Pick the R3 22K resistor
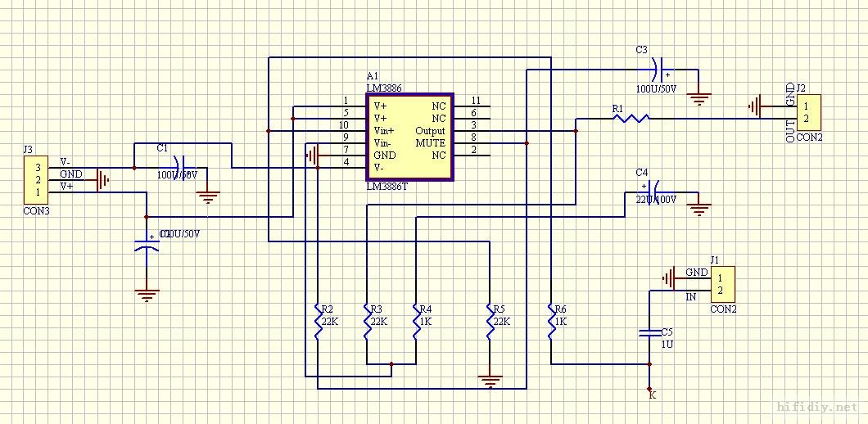 [x=366, y=321]
